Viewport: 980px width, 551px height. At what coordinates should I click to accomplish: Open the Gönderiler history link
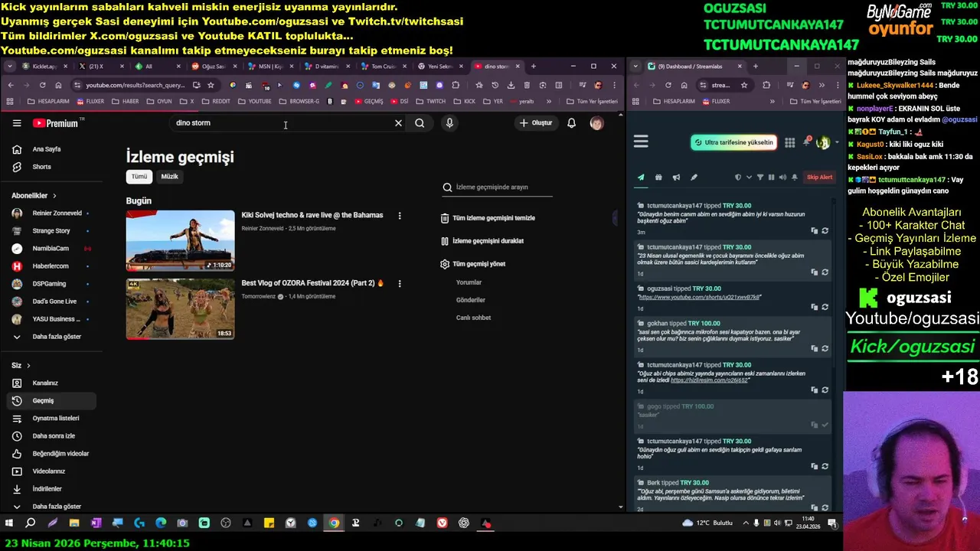(x=471, y=300)
